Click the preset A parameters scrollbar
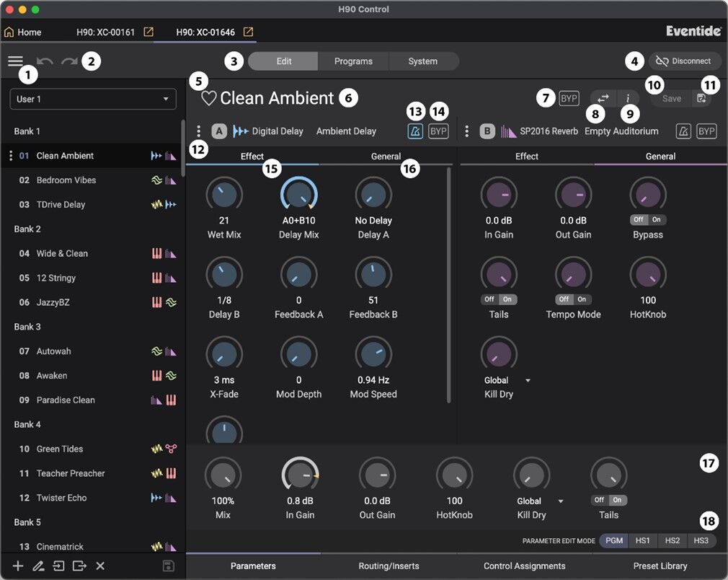The image size is (728, 580). pyautogui.click(x=448, y=286)
